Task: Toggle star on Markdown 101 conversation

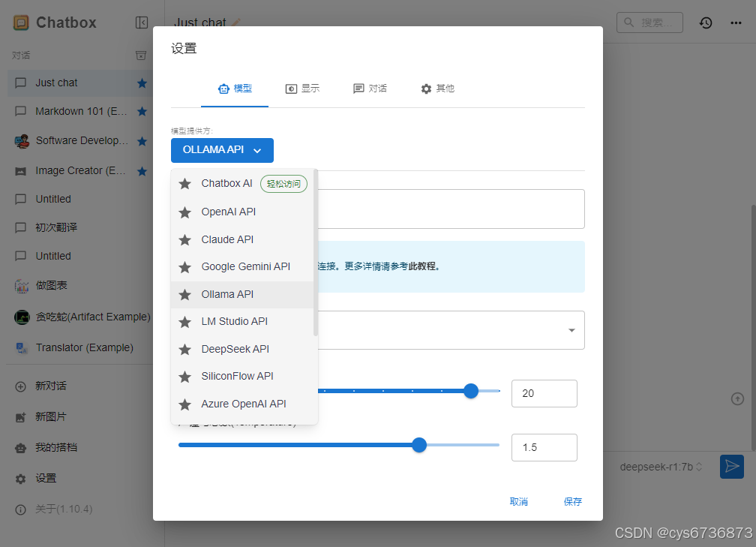Action: (142, 111)
